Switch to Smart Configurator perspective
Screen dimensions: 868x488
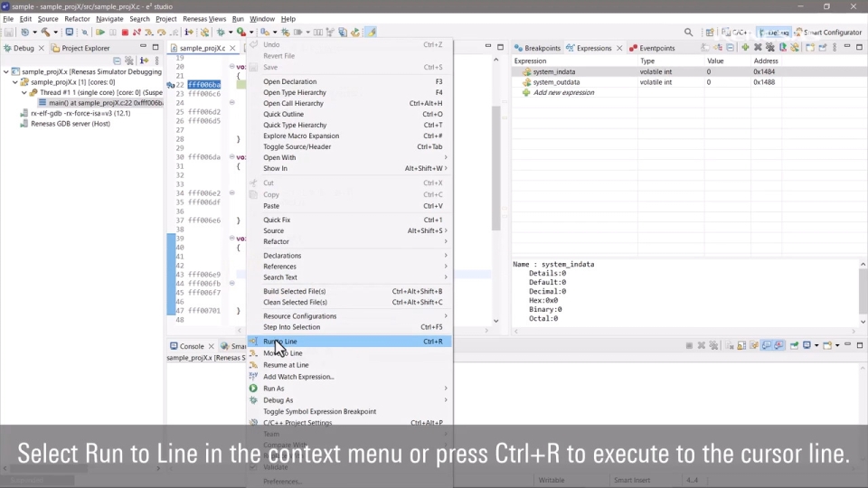click(828, 33)
